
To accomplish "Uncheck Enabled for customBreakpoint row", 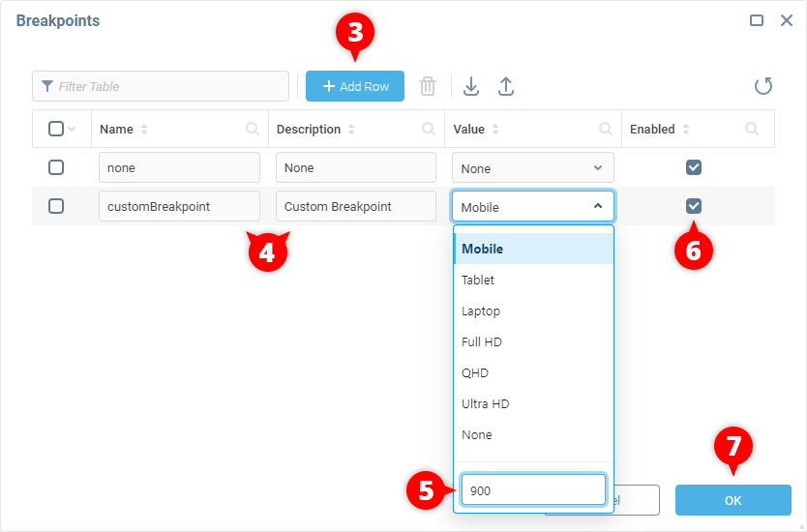I will (x=694, y=206).
